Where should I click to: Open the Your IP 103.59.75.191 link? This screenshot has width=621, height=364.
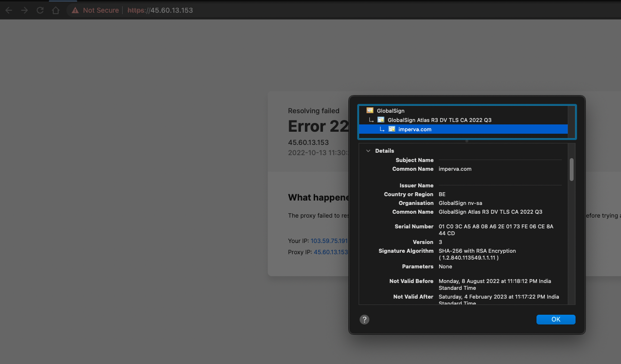(x=329, y=241)
